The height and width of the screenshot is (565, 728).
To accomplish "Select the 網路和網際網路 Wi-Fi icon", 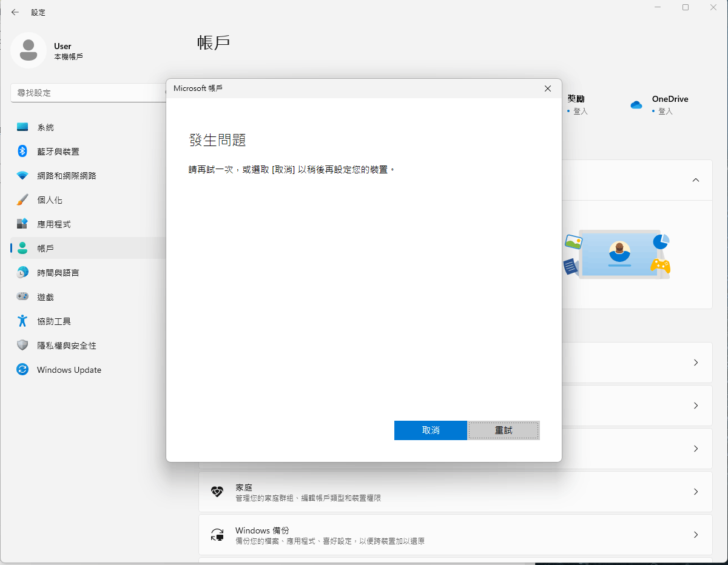I will (x=22, y=176).
